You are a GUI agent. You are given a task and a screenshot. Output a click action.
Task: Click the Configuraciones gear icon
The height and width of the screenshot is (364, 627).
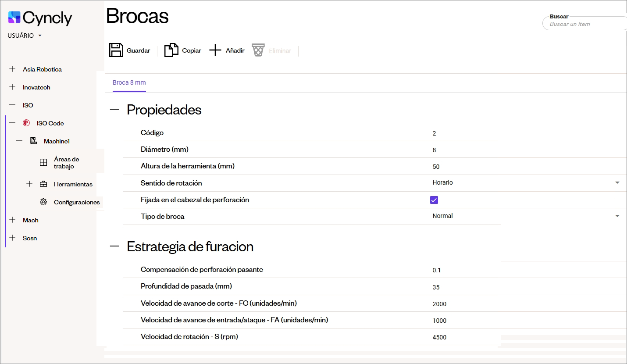pos(43,202)
